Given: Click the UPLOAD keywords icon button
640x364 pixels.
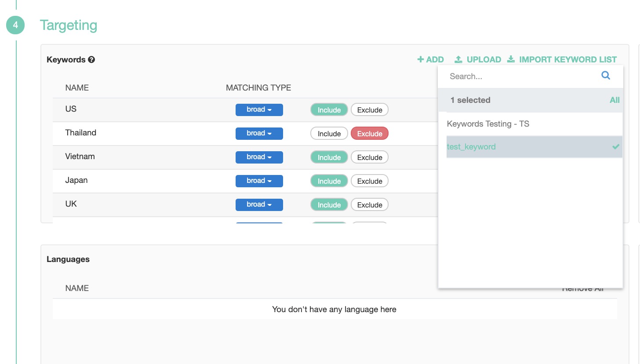Looking at the screenshot, I should (477, 59).
